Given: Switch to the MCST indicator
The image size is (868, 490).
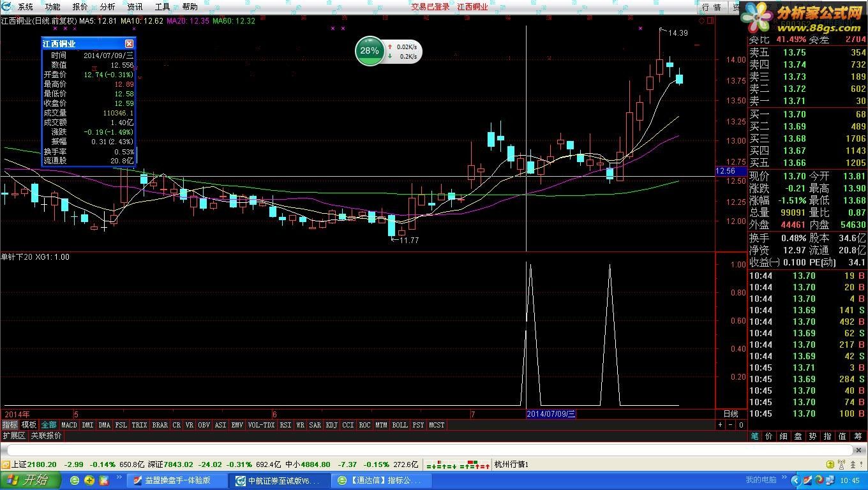Looking at the screenshot, I should click(x=437, y=425).
